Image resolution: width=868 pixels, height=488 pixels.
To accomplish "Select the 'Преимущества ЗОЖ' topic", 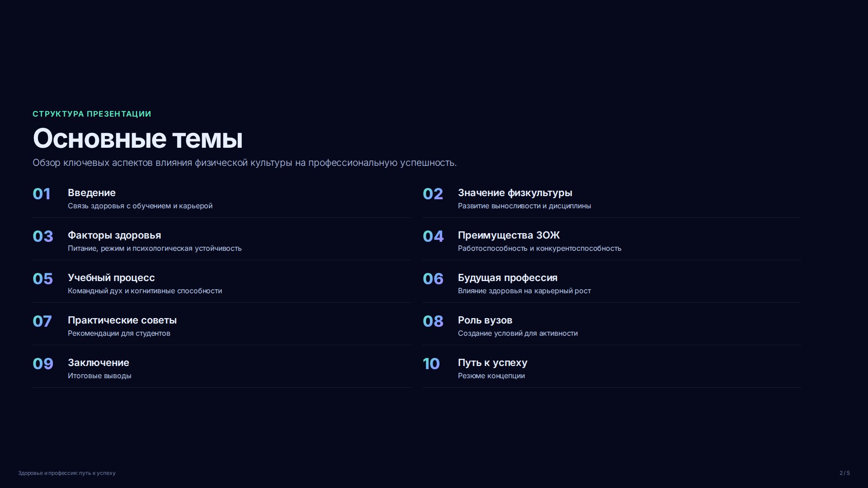I will [509, 235].
